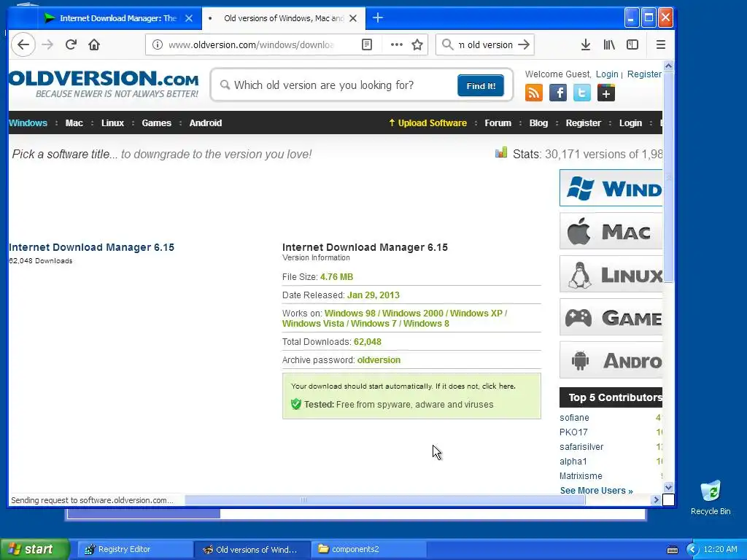Click the Firefox search box text
Image resolution: width=747 pixels, height=560 pixels.
[485, 44]
